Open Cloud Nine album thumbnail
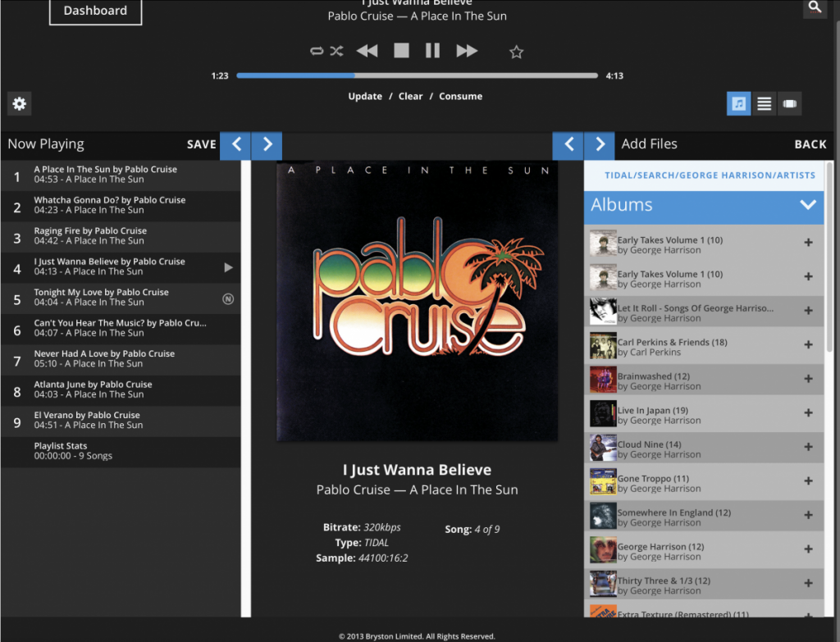840x642 pixels. [603, 448]
